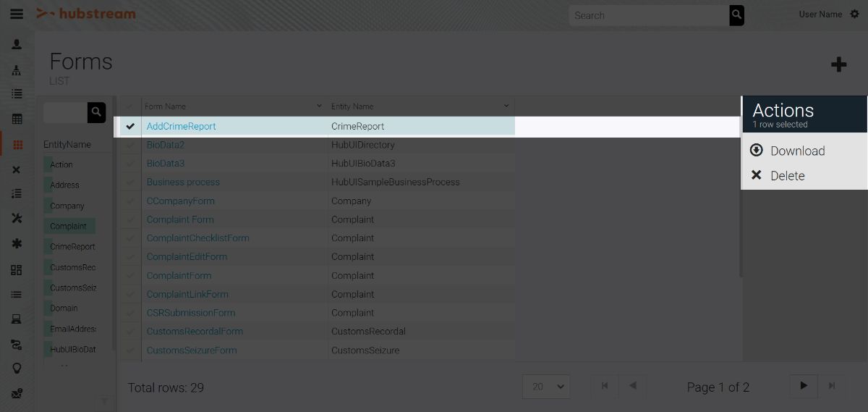Click the entity filter search button

96,112
